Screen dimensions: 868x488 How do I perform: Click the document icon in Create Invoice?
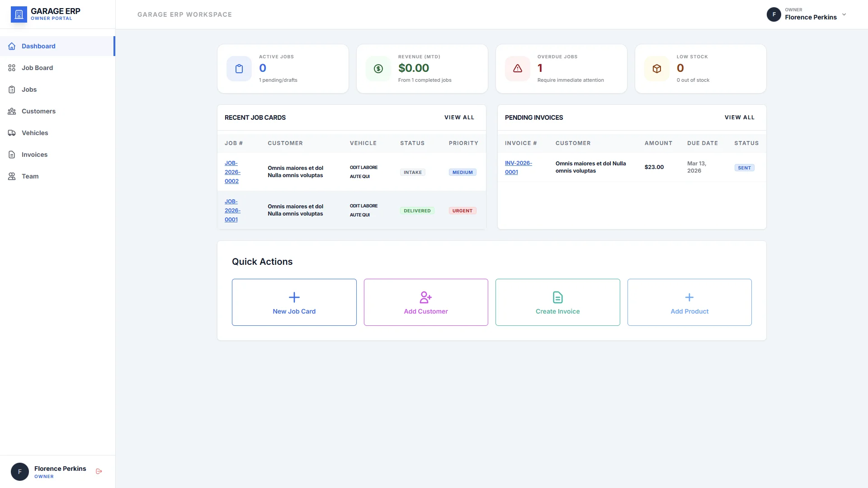point(558,297)
